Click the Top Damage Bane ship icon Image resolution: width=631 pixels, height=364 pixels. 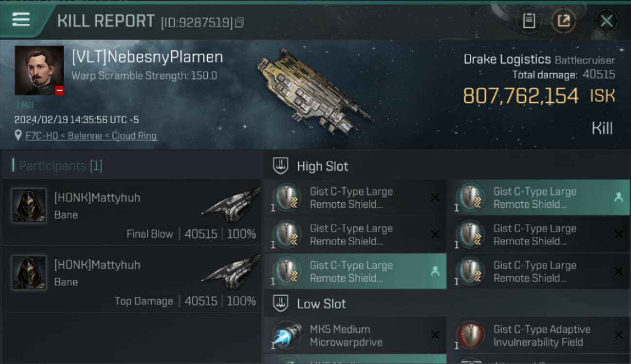click(231, 272)
